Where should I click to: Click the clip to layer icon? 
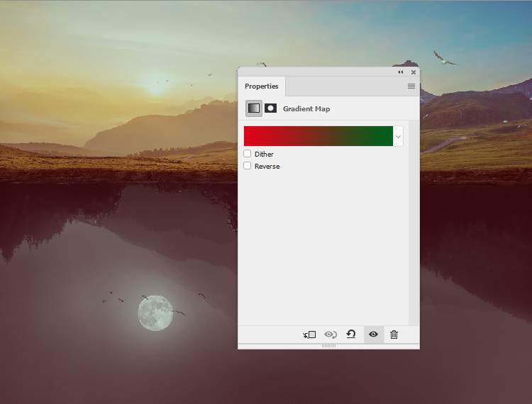click(309, 335)
